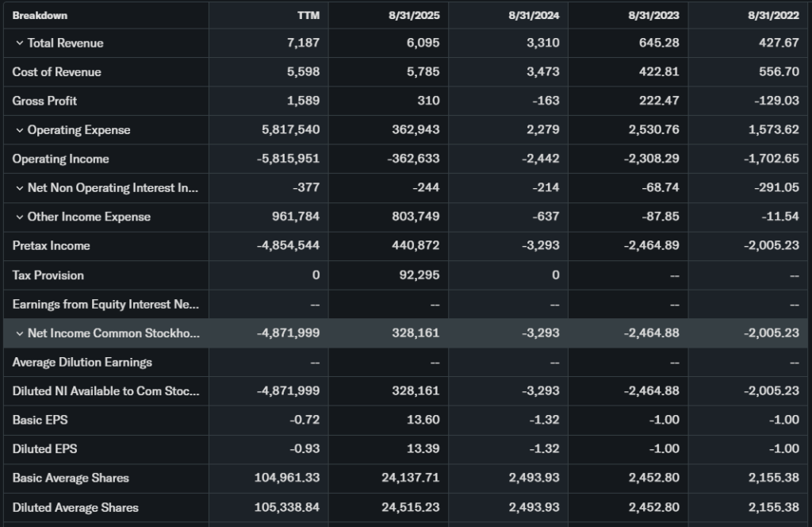
Task: Expand Net Non Operating Interest row chevron
Action: [x=19, y=188]
